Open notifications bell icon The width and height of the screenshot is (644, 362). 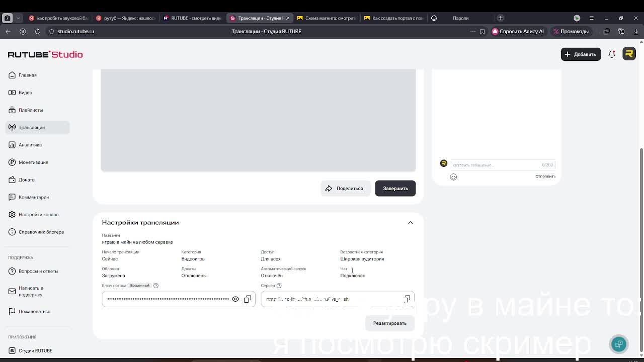tap(612, 54)
